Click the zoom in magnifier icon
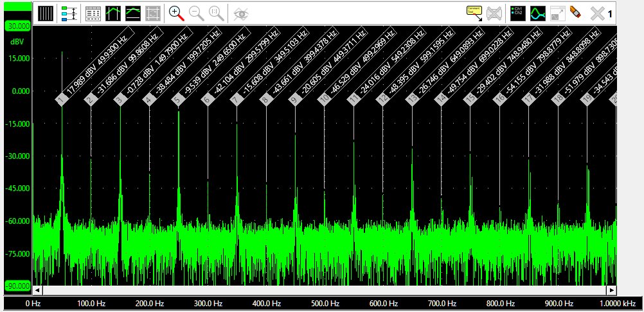Viewport: 644px width, 312px height. pos(177,14)
